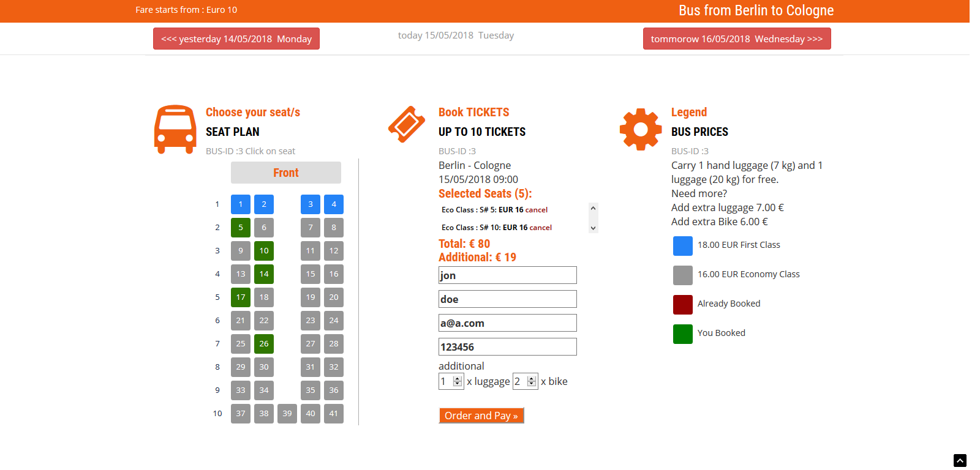Click the orange ticket icon
The image size is (980, 470).
coord(407,124)
